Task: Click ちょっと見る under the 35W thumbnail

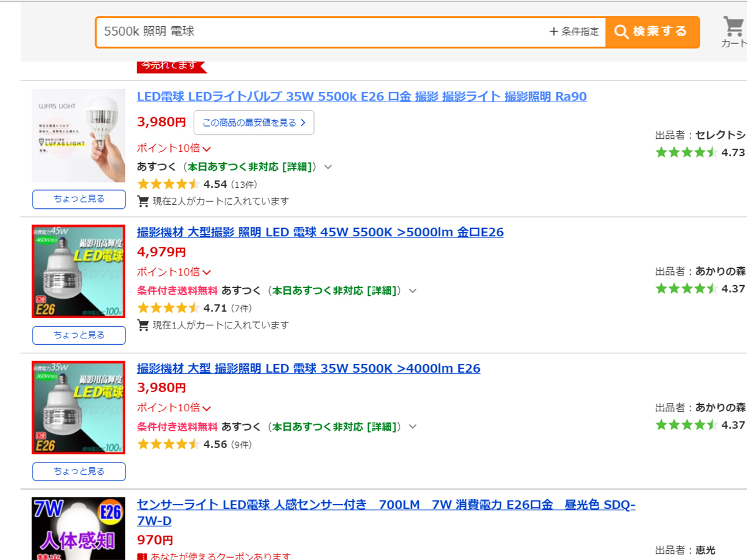Action: pyautogui.click(x=79, y=471)
